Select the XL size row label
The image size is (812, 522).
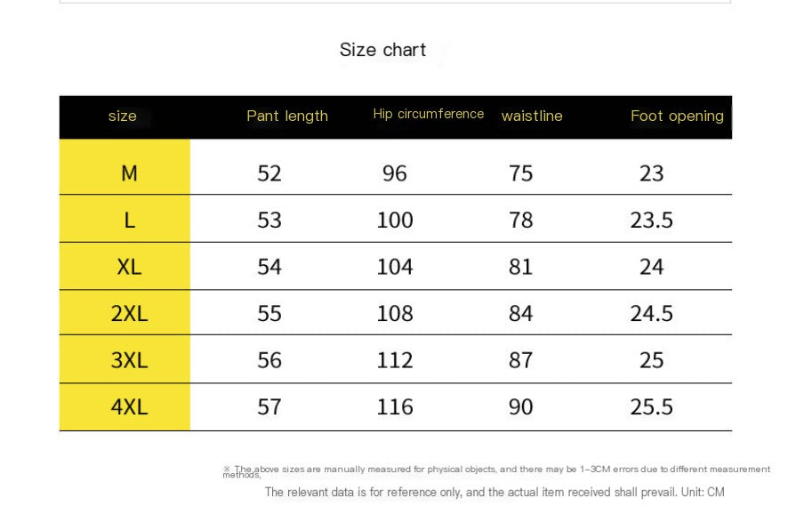pyautogui.click(x=130, y=267)
